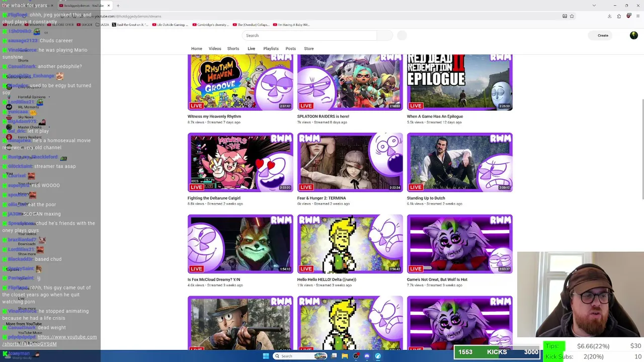Open the "I'm Having A Baby Wit..." bookmark
The height and width of the screenshot is (362, 644).
coord(292,25)
